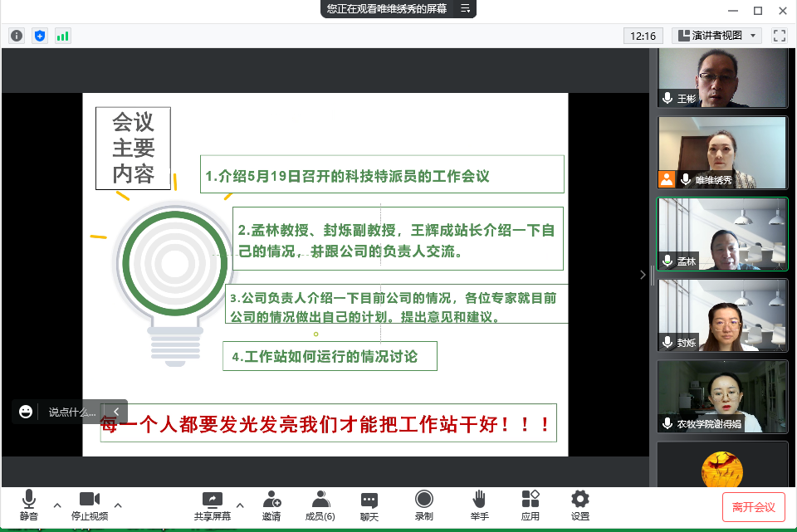797x532 pixels.
Task: Click slide item 1.介绍5月19日召开的科技特派员的工作会议
Action: pos(382,174)
